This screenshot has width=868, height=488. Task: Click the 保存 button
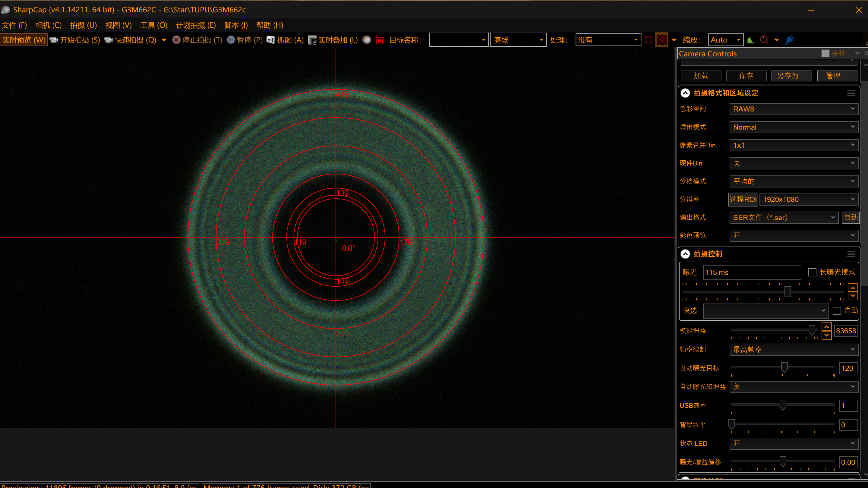[746, 76]
